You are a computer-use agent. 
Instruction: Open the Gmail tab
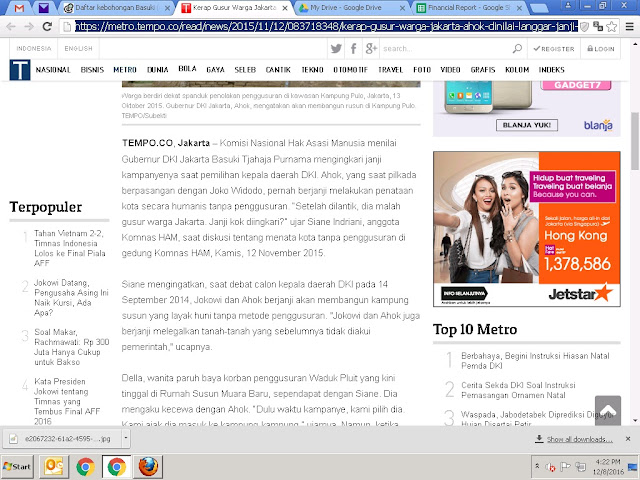point(19,8)
